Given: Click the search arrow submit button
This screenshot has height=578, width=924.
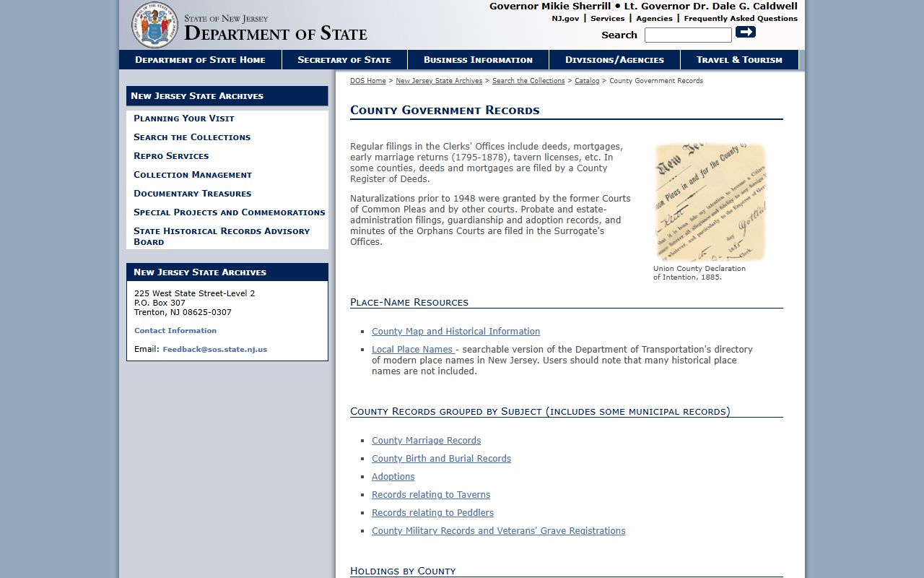Looking at the screenshot, I should point(746,32).
